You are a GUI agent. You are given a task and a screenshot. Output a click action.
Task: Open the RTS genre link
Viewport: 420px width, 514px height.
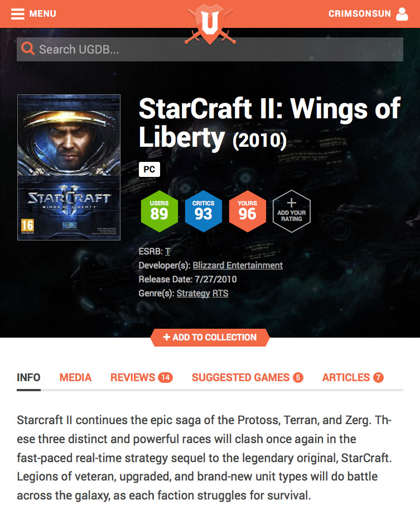220,293
